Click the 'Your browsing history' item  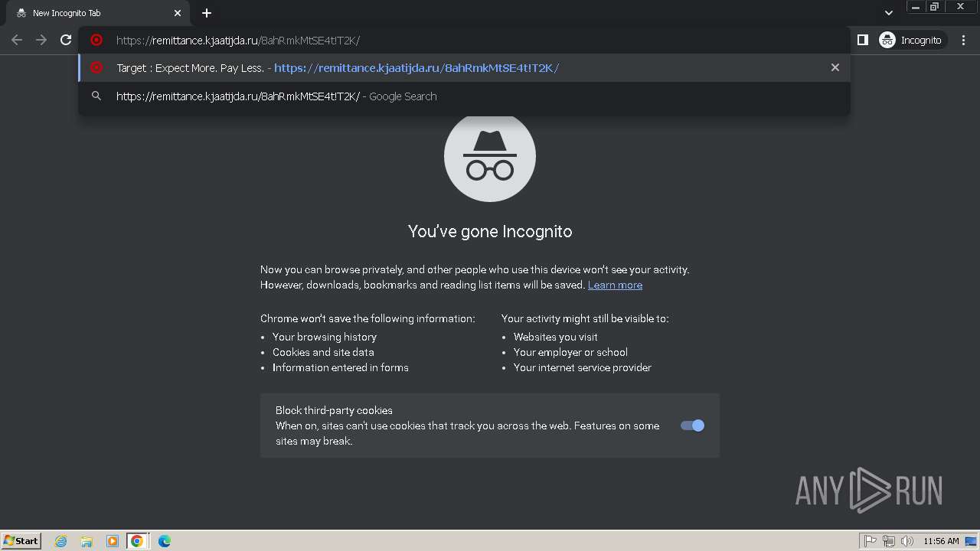coord(325,337)
